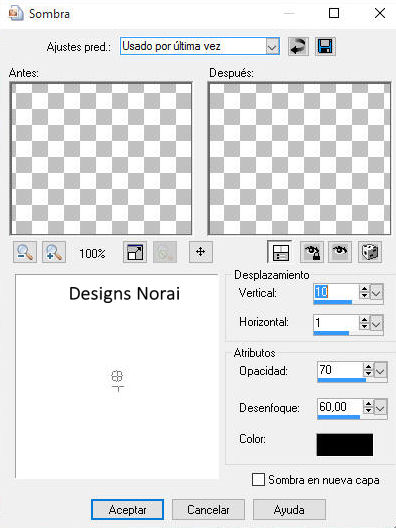This screenshot has width=396, height=528.
Task: Click the offset crosshair handle in white box
Action: pyautogui.click(x=117, y=376)
